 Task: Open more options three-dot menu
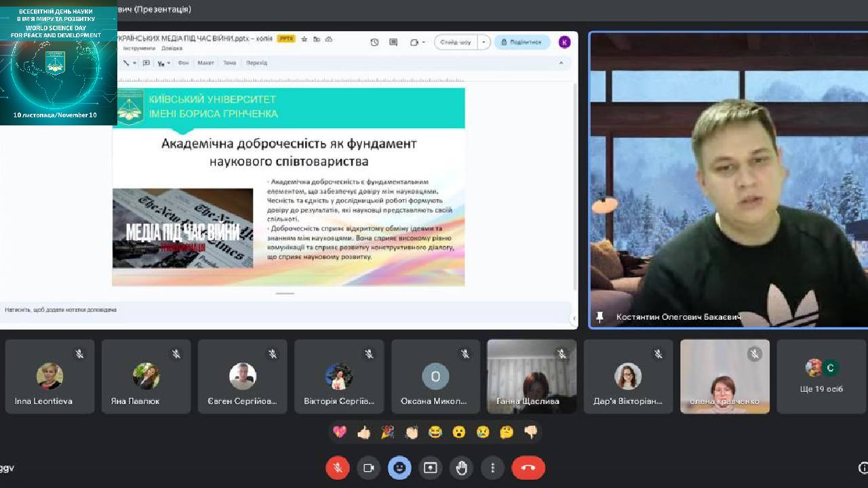493,468
